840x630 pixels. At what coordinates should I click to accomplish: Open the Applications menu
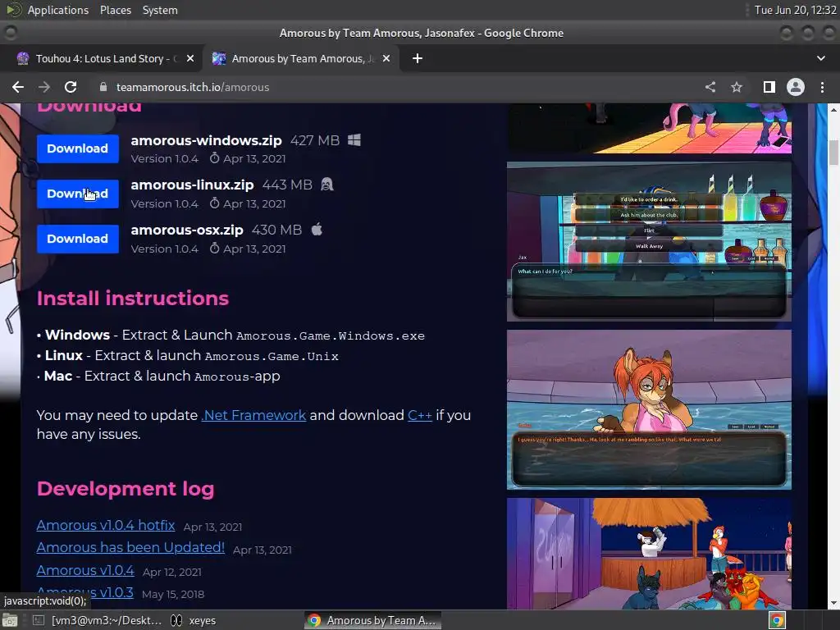58,10
